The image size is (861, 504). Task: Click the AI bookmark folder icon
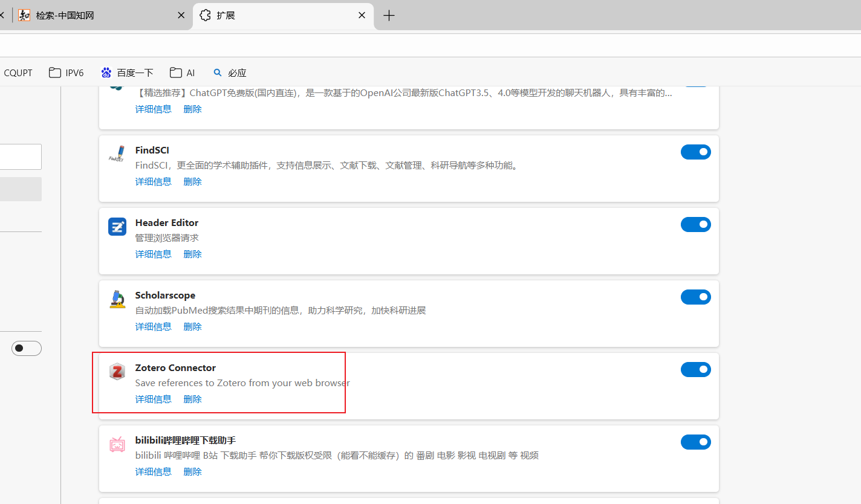point(176,73)
